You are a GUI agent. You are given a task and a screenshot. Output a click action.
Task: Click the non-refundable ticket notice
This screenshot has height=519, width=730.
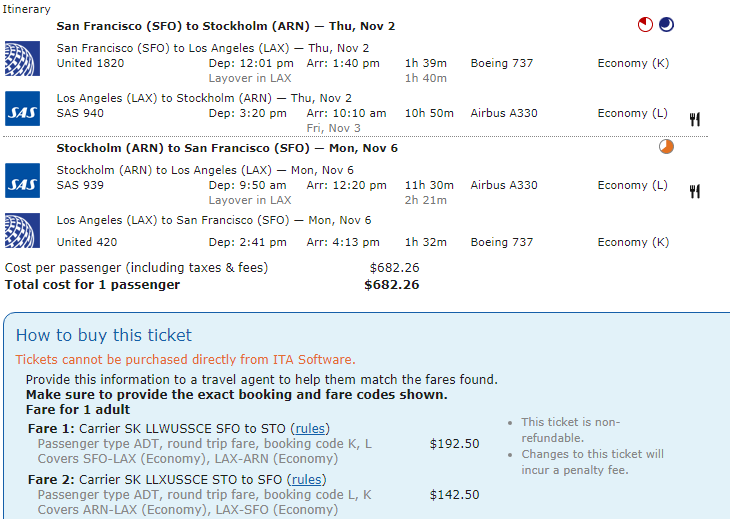pyautogui.click(x=570, y=430)
